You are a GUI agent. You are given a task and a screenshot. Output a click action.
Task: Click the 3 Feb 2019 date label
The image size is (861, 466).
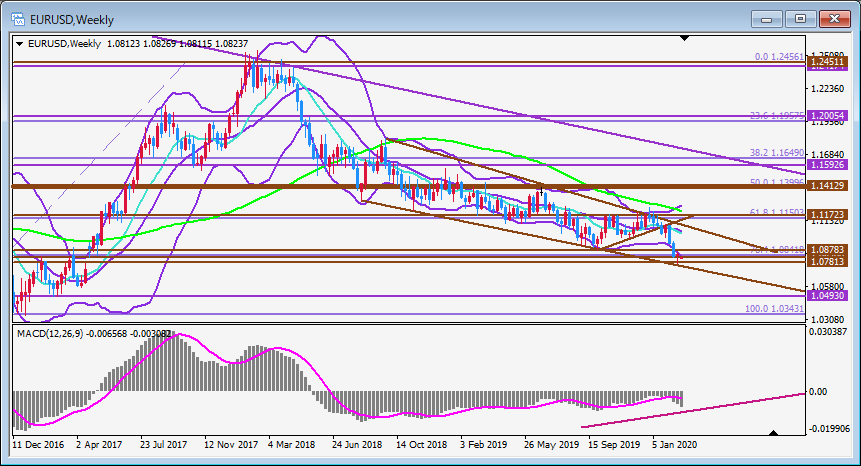[483, 445]
